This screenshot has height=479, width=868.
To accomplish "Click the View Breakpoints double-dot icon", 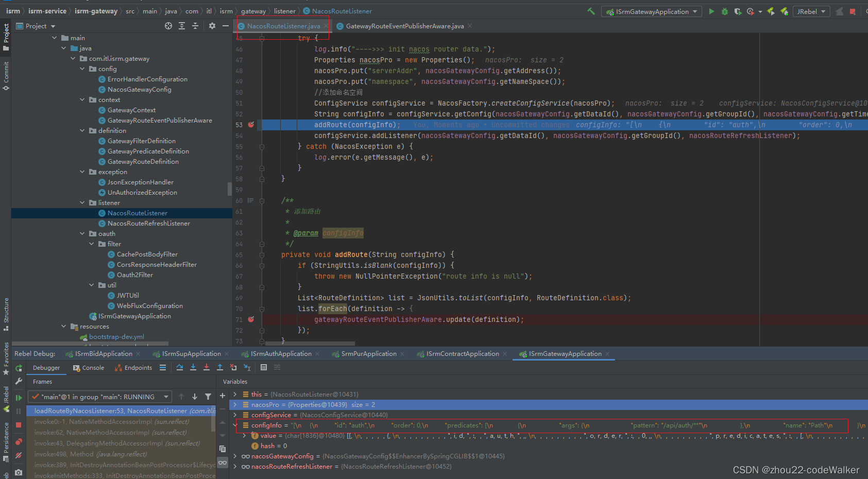I will click(x=19, y=442).
